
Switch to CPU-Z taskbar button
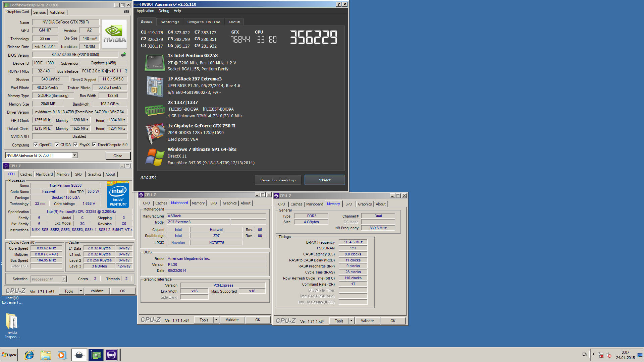click(x=112, y=355)
